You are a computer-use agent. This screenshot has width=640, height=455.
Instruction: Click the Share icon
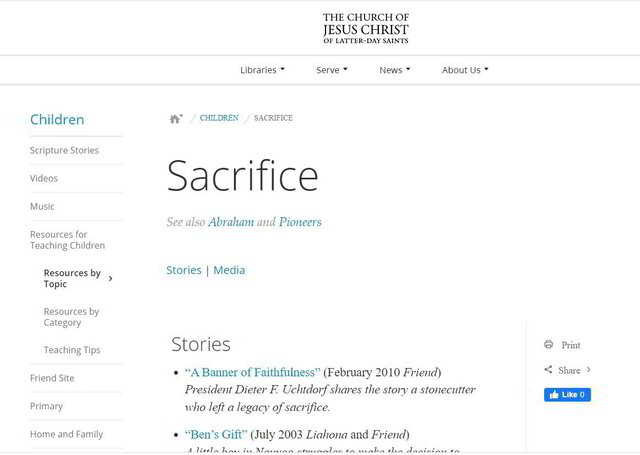coord(548,370)
